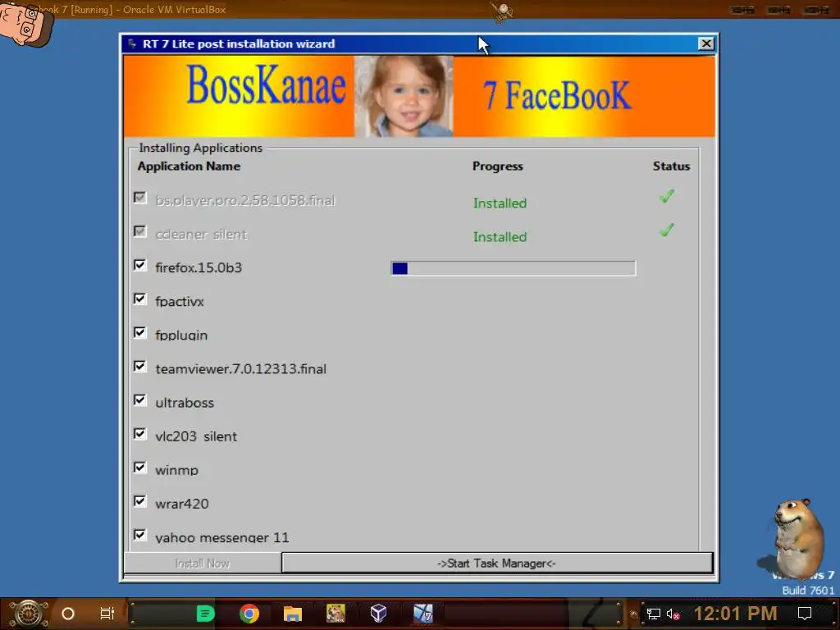
Task: Click the BossKanae banner text
Action: 267,84
